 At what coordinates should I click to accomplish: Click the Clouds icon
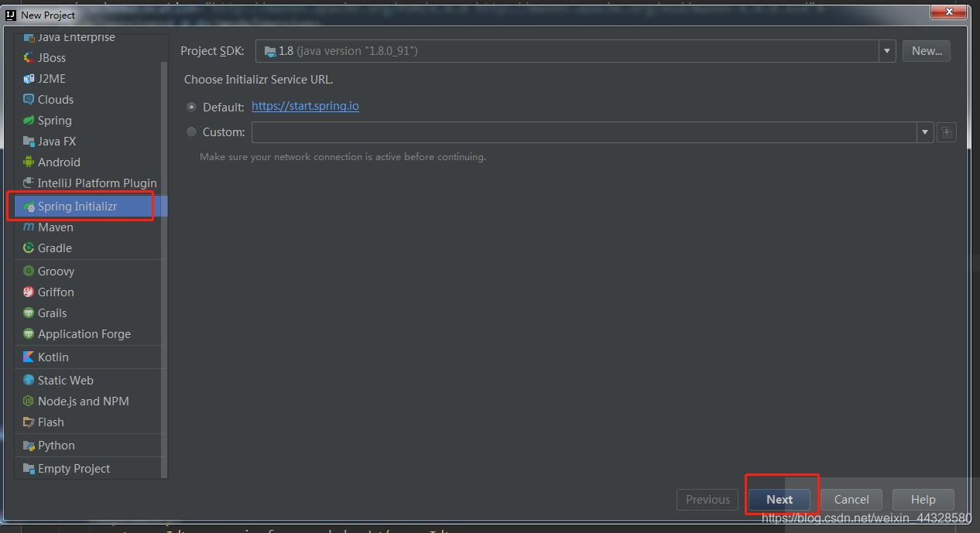tap(29, 100)
